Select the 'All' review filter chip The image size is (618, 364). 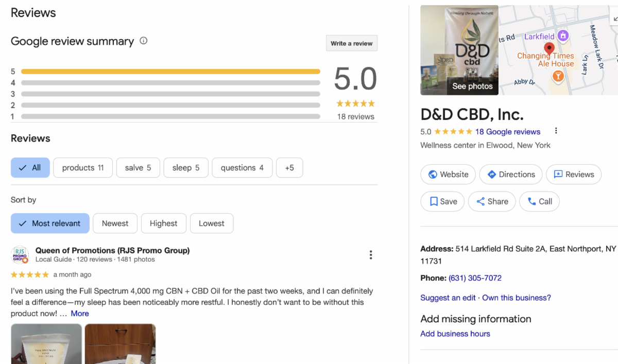30,168
